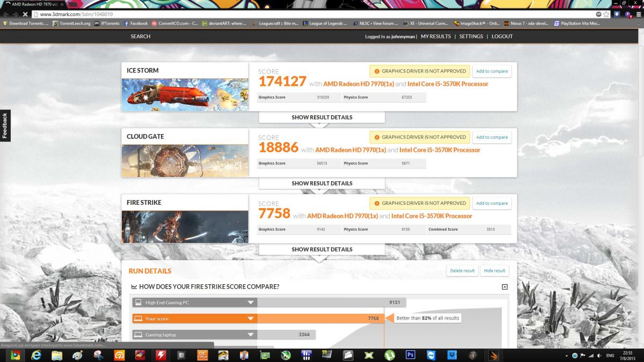Click the volume icon in the system tray
This screenshot has height=362, width=644.
598,356
